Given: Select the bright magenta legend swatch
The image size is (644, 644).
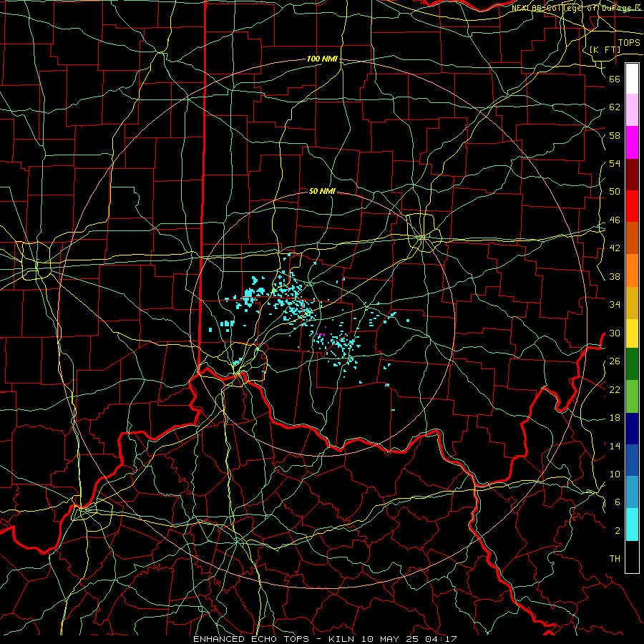Looking at the screenshot, I should tap(632, 142).
